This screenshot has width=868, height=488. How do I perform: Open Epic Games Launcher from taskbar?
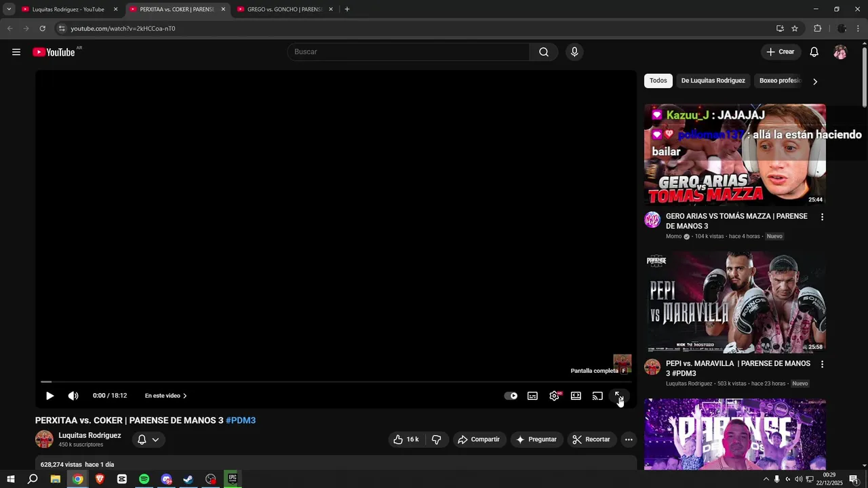tap(233, 479)
